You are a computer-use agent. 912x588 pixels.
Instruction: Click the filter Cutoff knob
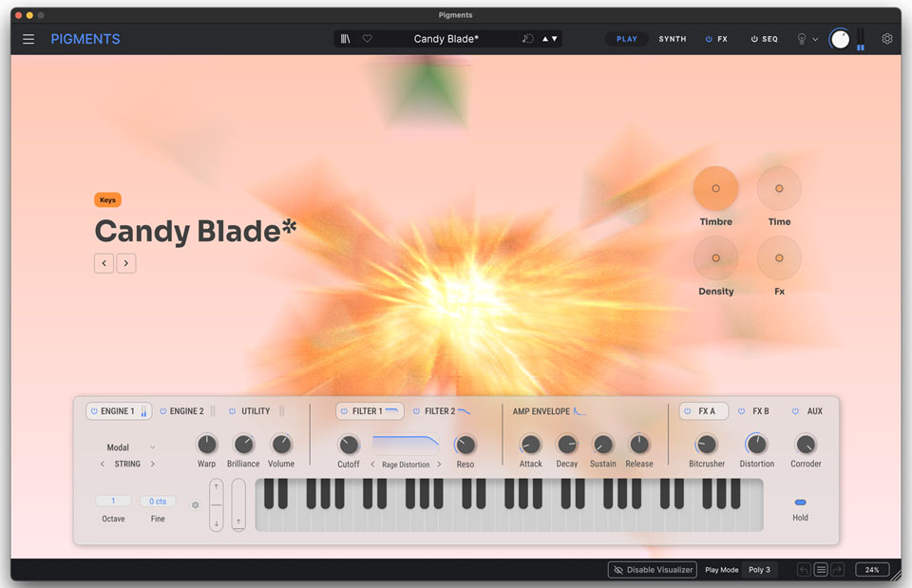349,445
